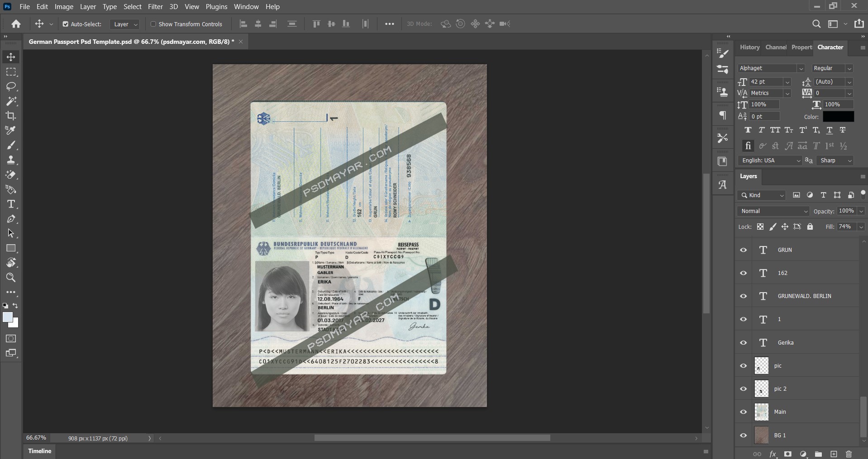Open the Search icon at top right

[816, 24]
